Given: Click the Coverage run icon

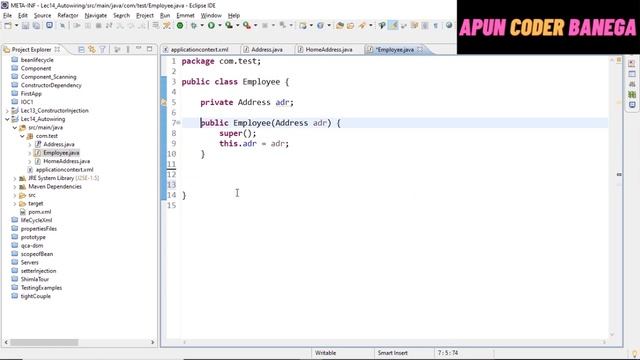Looking at the screenshot, I should click(229, 25).
